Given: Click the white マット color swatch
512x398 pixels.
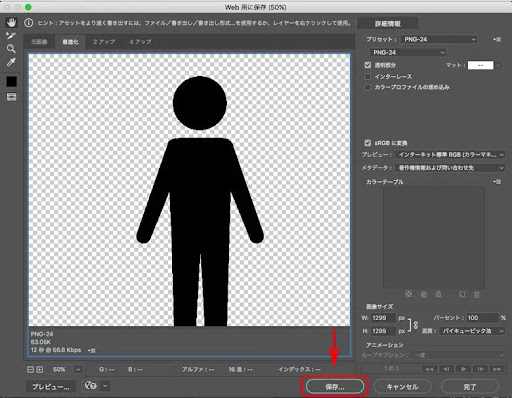Looking at the screenshot, I should (x=480, y=65).
